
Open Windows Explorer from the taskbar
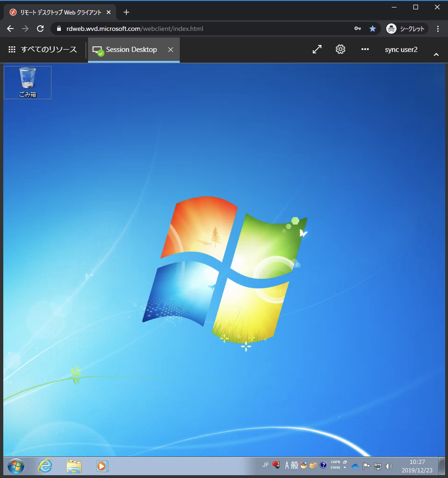[x=74, y=466]
